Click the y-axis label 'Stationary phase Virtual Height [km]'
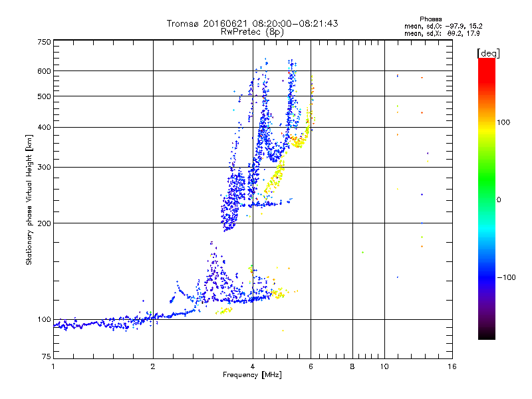Screen dimensions: 532x399 click(29, 199)
